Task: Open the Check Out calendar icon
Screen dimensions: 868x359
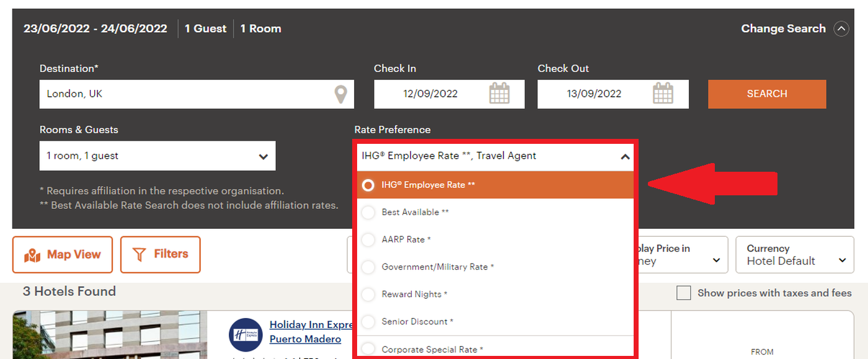Action: coord(663,94)
